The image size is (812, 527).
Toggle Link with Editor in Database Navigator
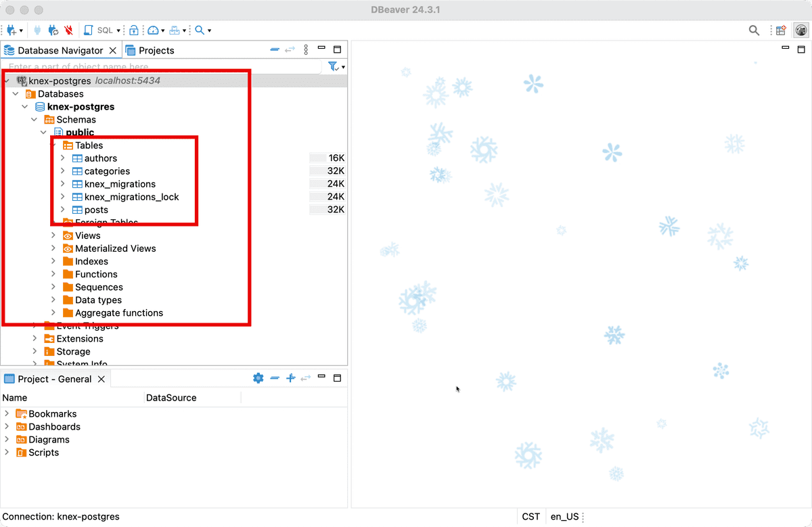point(290,50)
